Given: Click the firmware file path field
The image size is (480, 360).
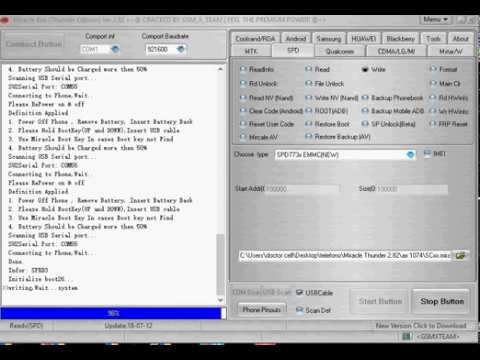Looking at the screenshot, I should (345, 256).
